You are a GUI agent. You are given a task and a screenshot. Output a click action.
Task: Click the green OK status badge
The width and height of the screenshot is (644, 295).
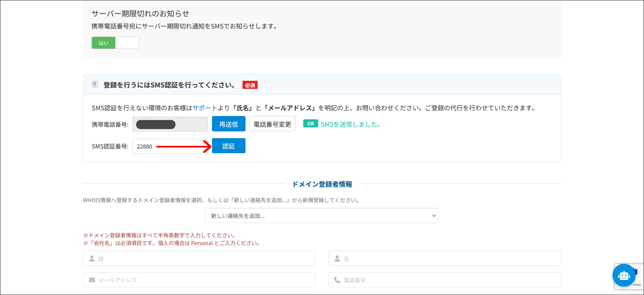(x=310, y=124)
